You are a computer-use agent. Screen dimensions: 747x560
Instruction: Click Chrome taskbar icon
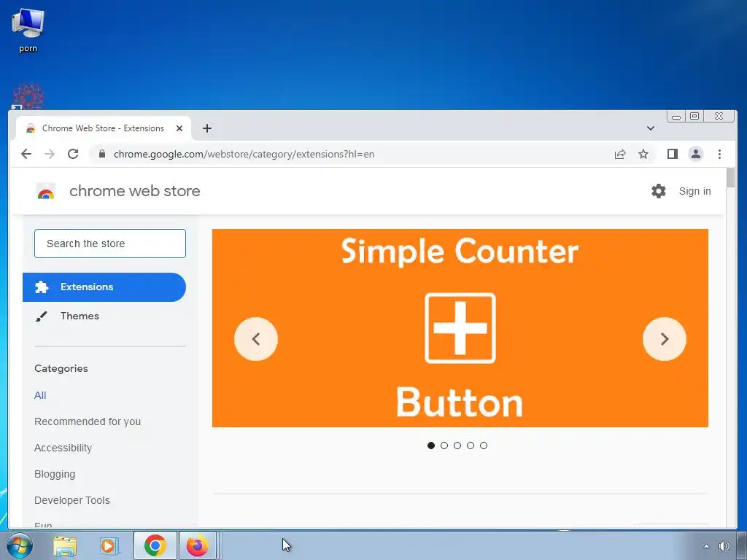(x=155, y=545)
